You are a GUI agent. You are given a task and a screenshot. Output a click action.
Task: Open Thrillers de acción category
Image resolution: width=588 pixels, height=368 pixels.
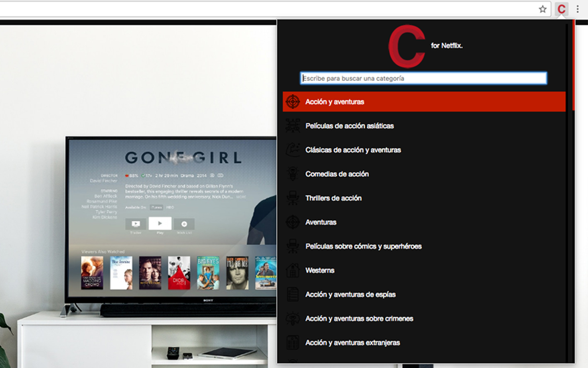click(x=424, y=198)
